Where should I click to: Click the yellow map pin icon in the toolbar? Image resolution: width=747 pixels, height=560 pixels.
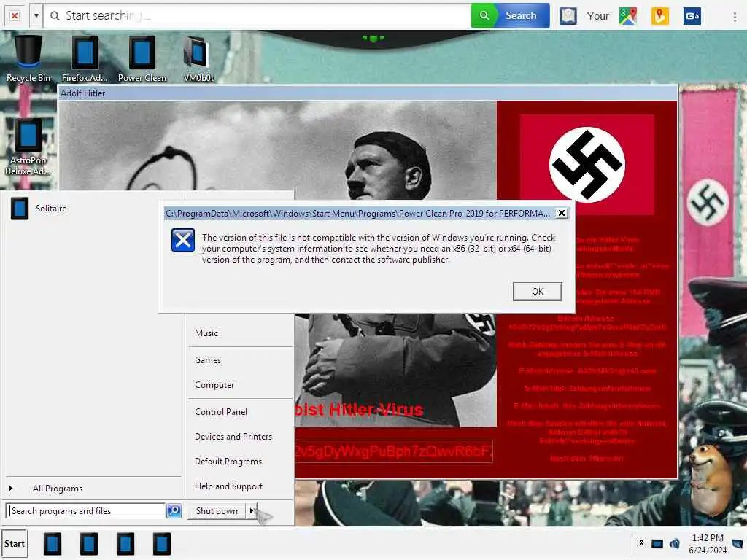pos(659,16)
